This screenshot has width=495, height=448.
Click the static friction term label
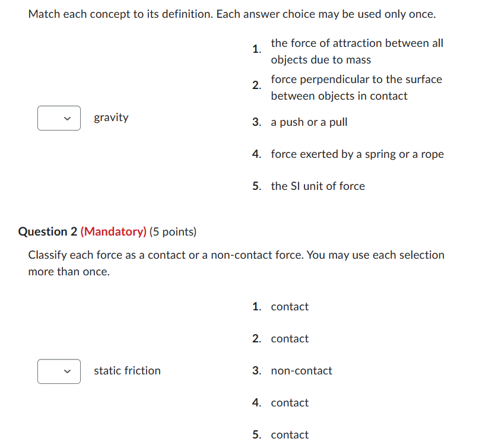[x=127, y=370]
